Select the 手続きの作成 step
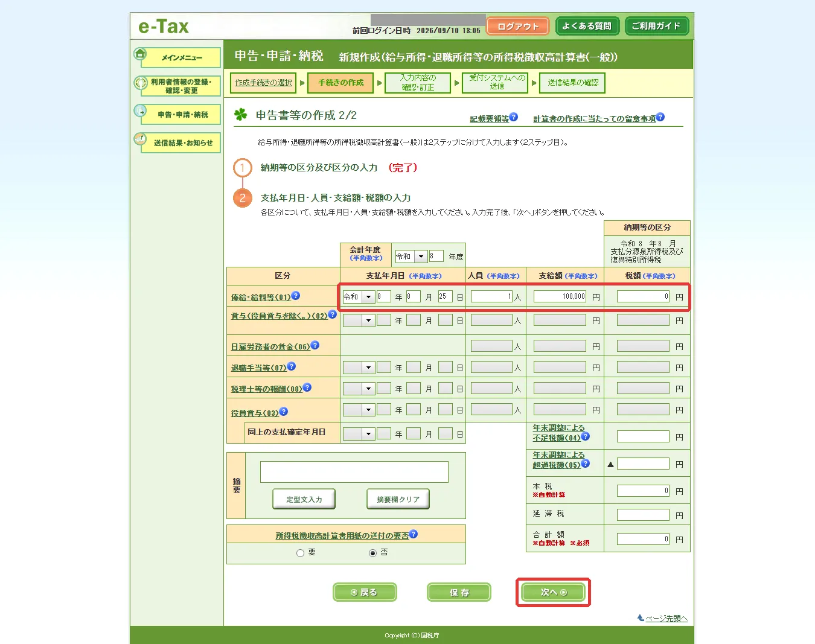The height and width of the screenshot is (644, 815). click(341, 83)
